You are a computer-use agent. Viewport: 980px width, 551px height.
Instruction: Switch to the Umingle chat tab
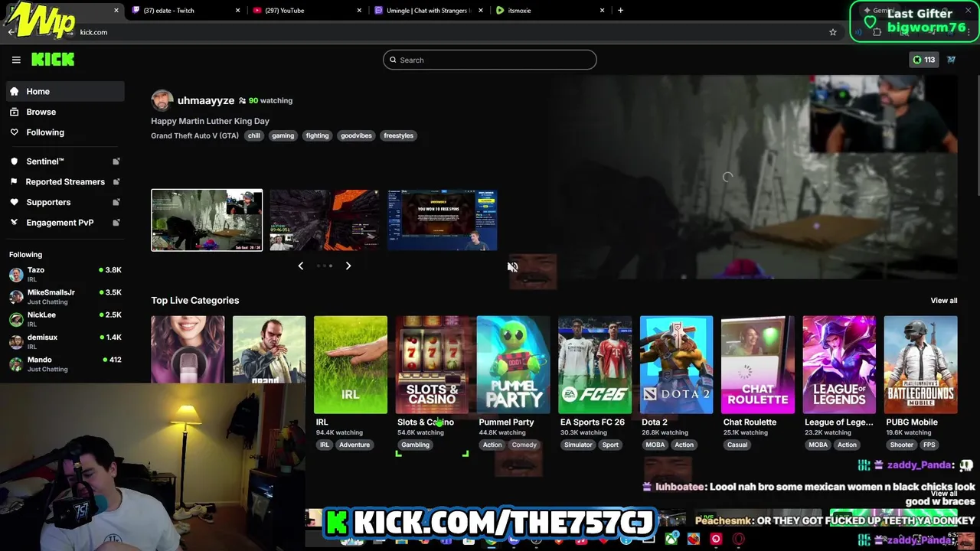coord(428,11)
